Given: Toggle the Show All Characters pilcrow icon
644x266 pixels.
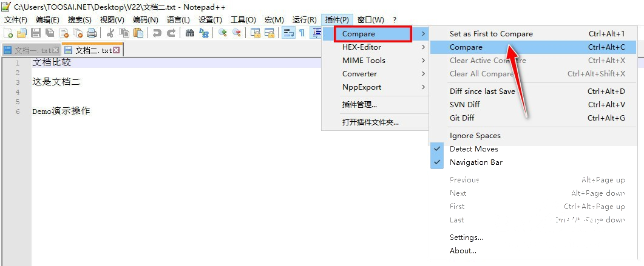Looking at the screenshot, I should point(302,33).
